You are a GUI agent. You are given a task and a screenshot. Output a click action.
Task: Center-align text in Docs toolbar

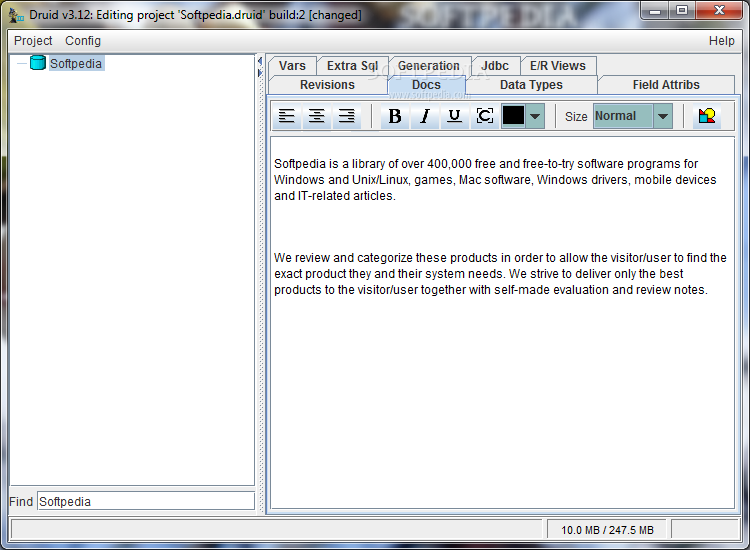316,116
